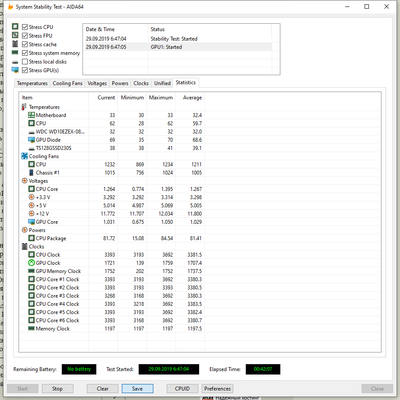Screen dimensions: 400x400
Task: Click the Current column header
Action: (x=103, y=97)
